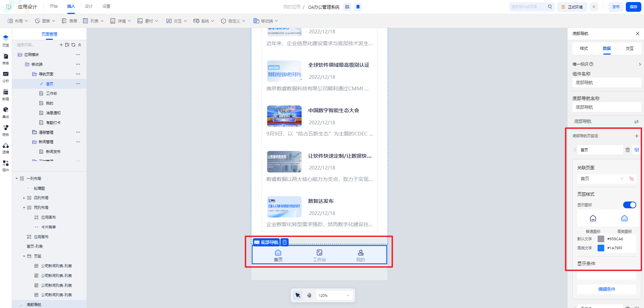
Task: Add a new 底部导航页签组 tab
Action: (637, 136)
